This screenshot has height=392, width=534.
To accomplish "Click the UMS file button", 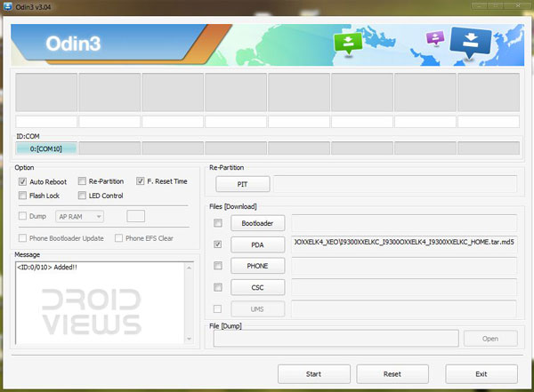I will click(x=258, y=309).
